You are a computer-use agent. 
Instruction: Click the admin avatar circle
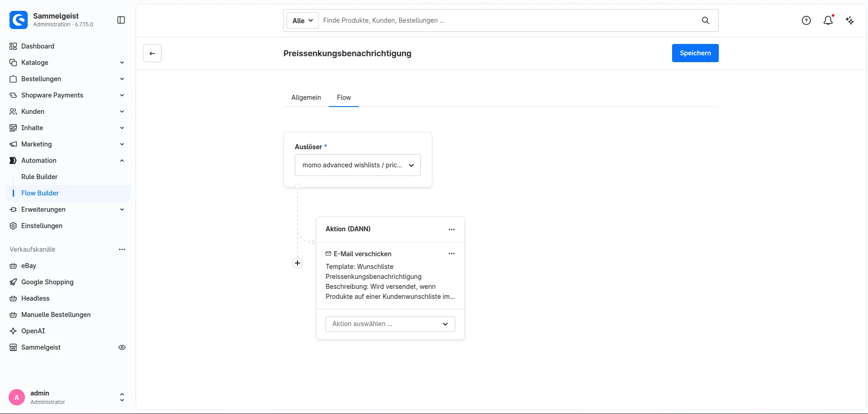point(17,397)
